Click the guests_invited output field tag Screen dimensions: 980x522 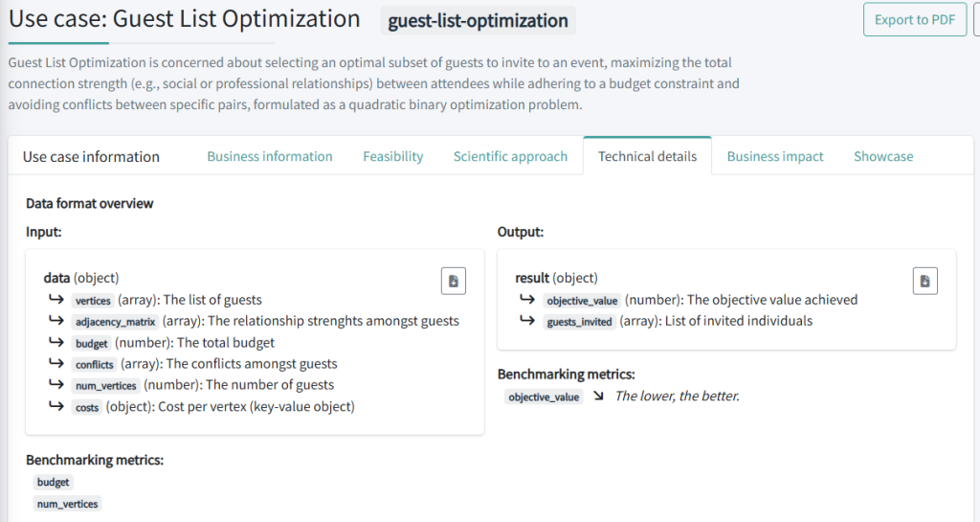pos(579,322)
